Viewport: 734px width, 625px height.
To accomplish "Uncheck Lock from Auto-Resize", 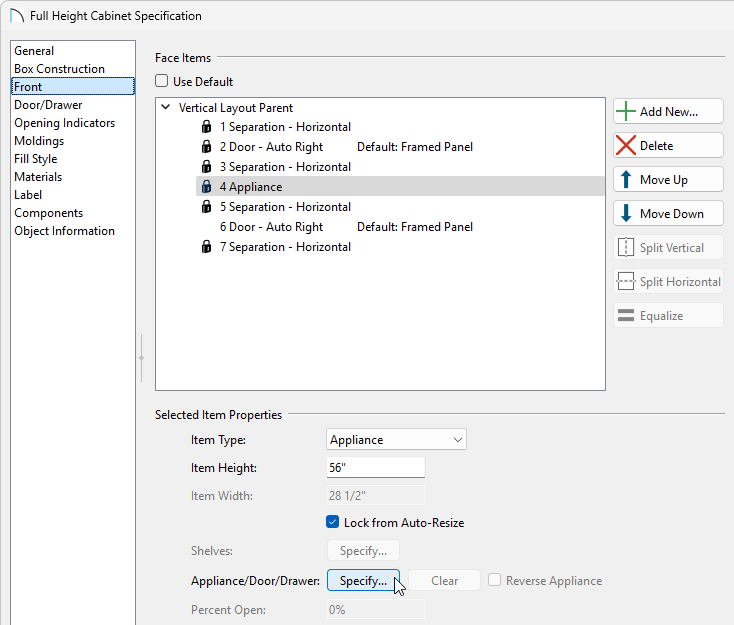I will pyautogui.click(x=333, y=522).
